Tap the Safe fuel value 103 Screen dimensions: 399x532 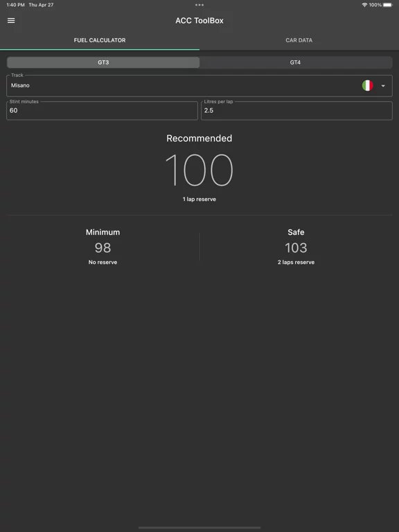(296, 248)
